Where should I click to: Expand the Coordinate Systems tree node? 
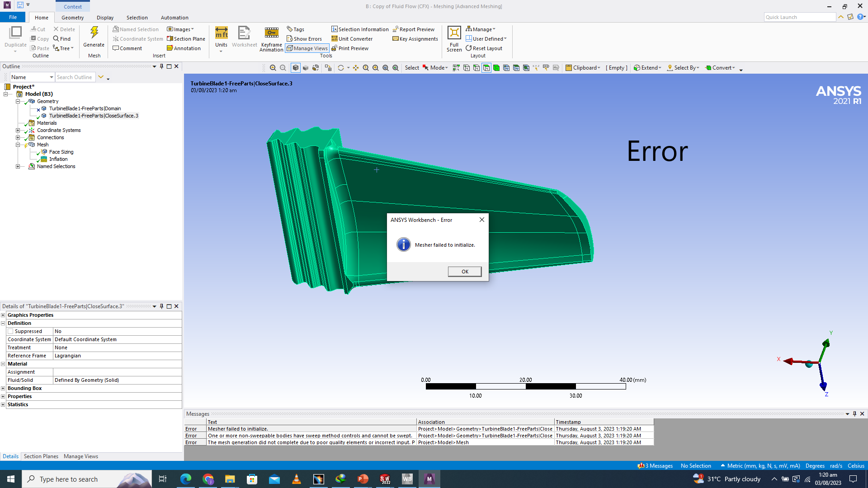click(18, 130)
